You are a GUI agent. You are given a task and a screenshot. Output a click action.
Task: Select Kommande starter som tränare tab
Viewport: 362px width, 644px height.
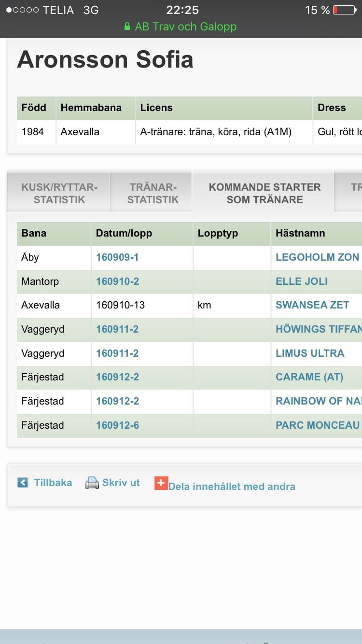tap(265, 193)
